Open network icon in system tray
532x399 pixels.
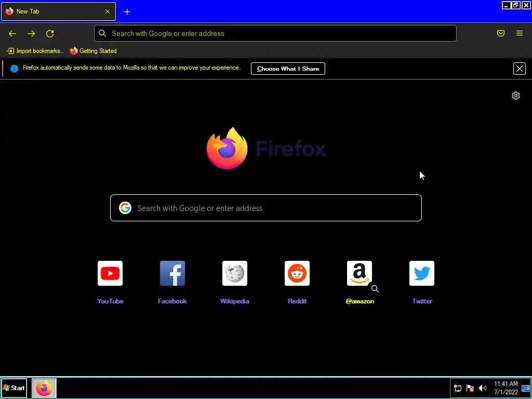(x=458, y=389)
